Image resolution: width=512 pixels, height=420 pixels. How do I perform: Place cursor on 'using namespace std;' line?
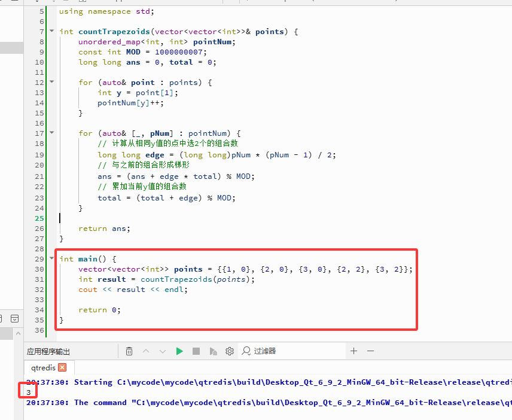pyautogui.click(x=106, y=11)
